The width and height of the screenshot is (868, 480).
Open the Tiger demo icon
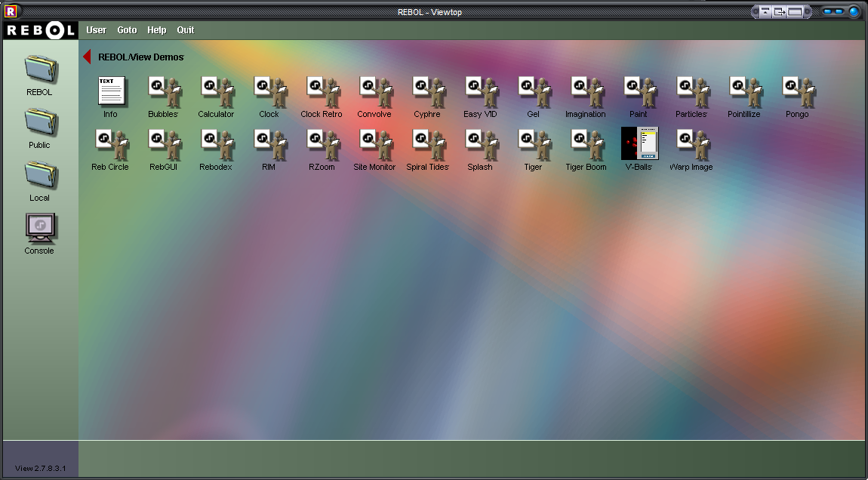534,144
